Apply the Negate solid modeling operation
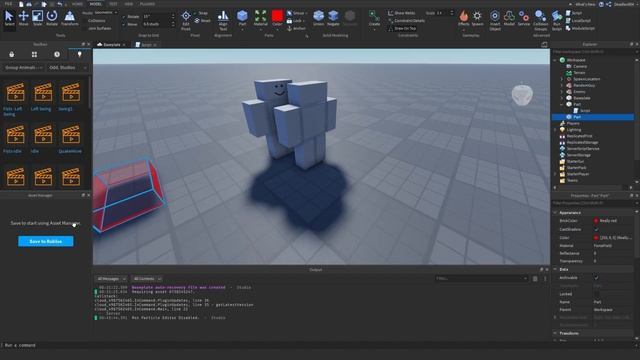The image size is (640, 360). point(333,18)
